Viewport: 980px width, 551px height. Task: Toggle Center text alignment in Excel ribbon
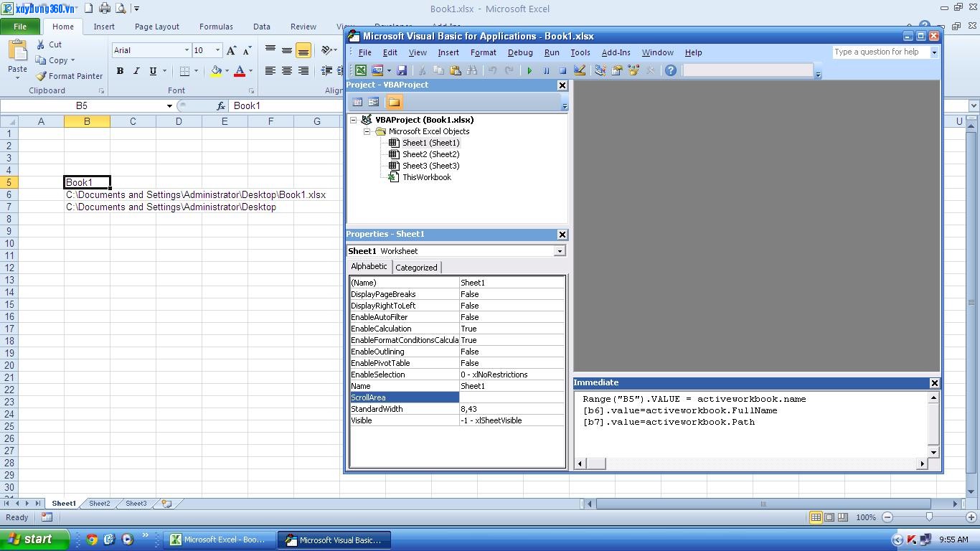286,71
